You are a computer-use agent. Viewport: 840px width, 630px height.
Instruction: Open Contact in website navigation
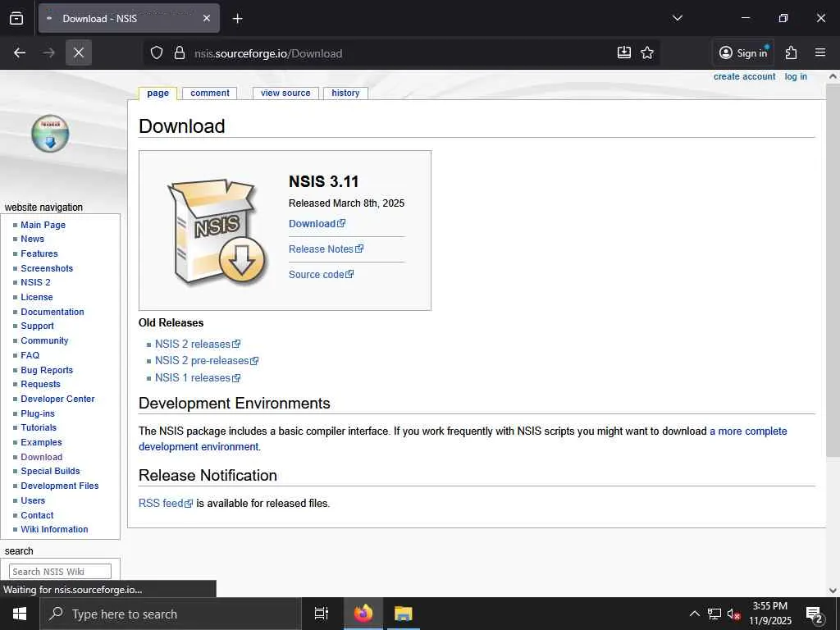(37, 515)
